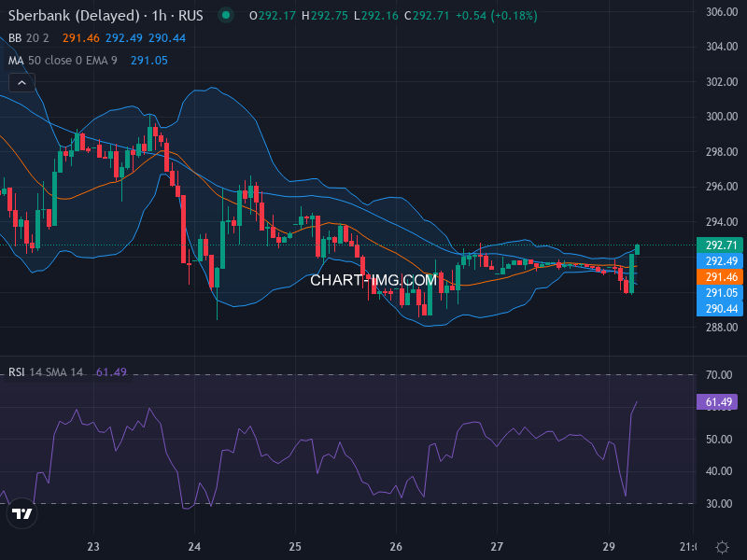Click the blue 291.05 MA price label
The image size is (747, 560).
(720, 293)
